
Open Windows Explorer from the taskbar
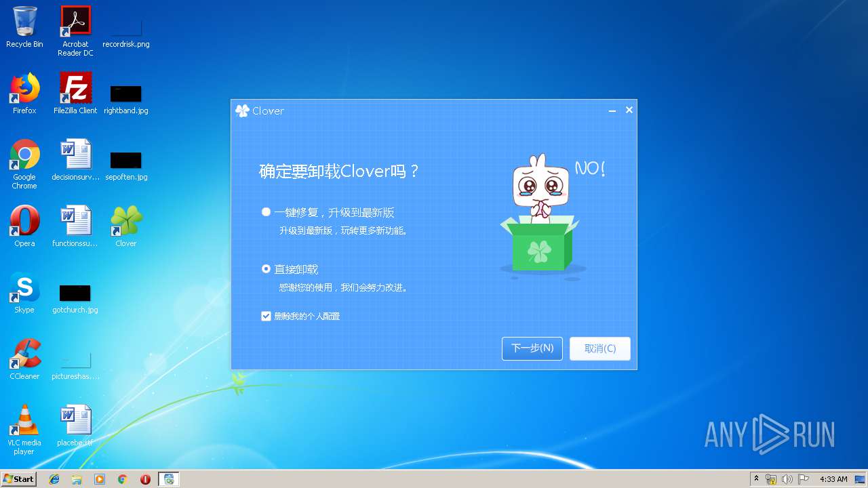tap(77, 479)
